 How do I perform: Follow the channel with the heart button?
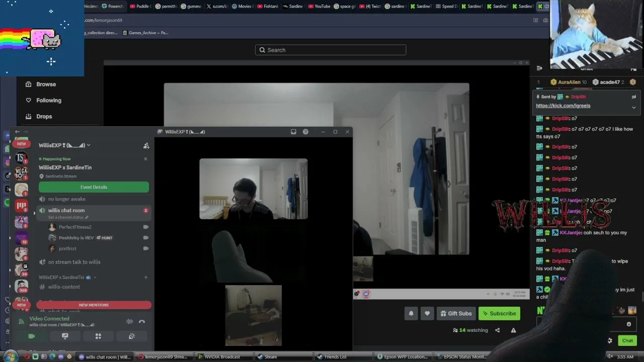427,314
